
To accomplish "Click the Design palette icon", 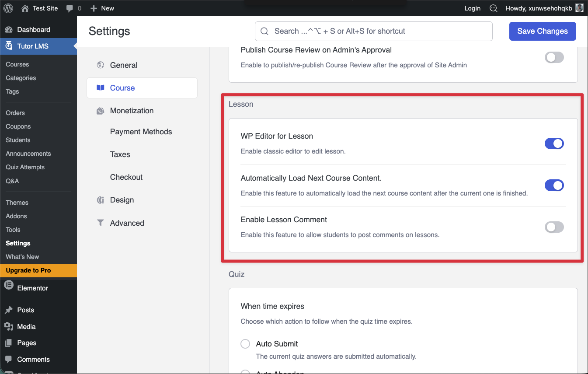I will click(x=101, y=200).
